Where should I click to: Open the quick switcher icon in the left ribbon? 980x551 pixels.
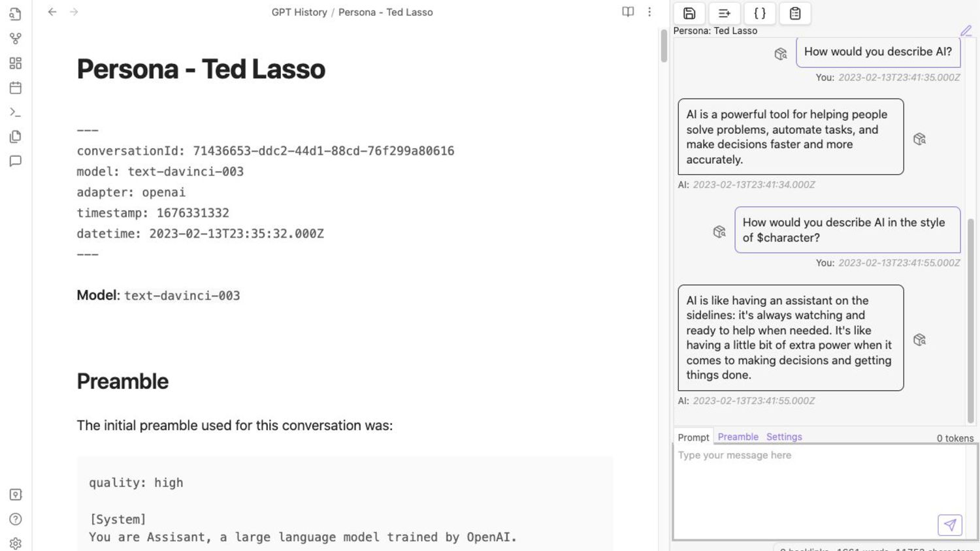click(x=16, y=14)
